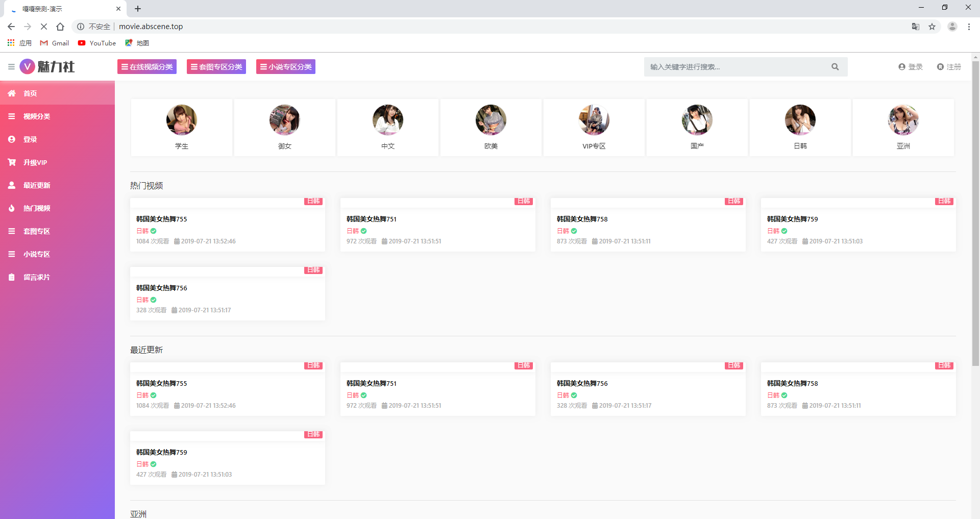
Task: Toggle the hamburger sidebar menu icon
Action: coord(11,67)
